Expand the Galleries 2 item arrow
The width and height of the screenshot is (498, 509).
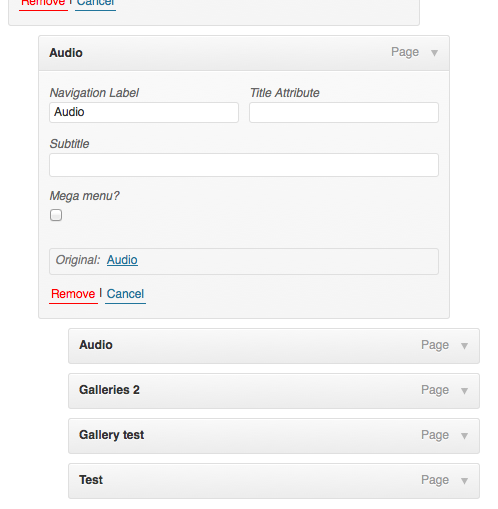click(x=464, y=391)
